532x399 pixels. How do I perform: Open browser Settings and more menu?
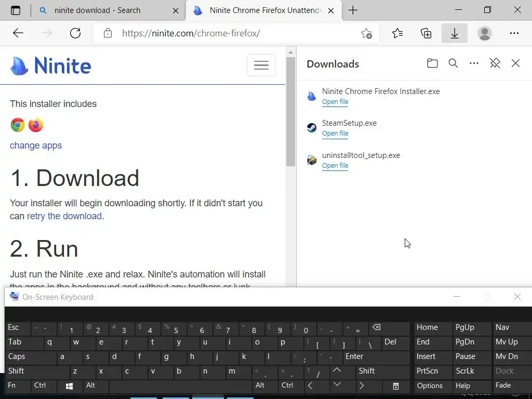point(514,33)
